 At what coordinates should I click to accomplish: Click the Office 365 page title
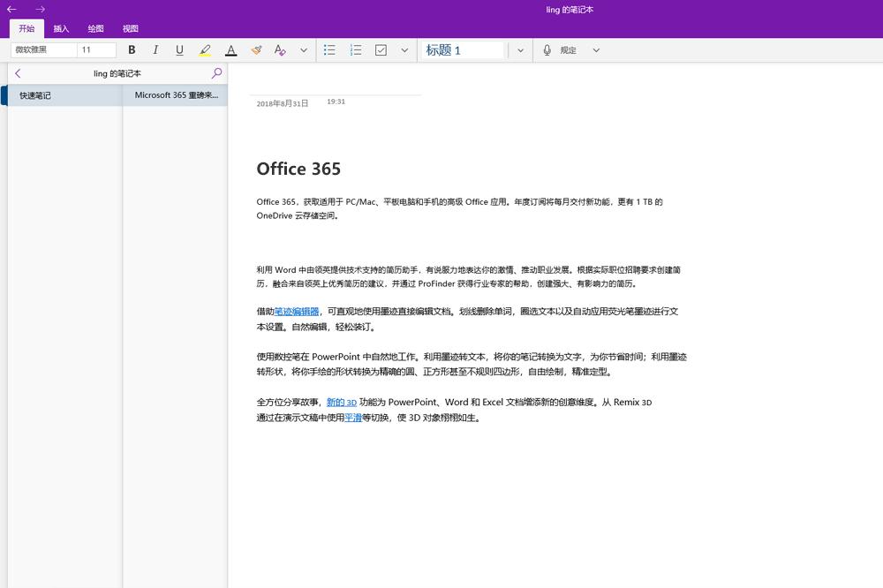[298, 169]
